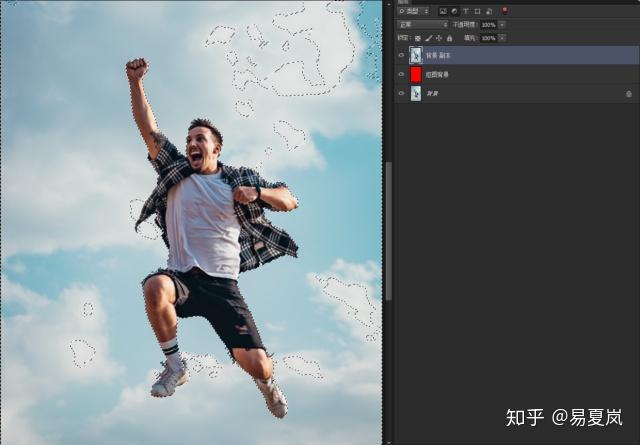Open the blend mode dropdown
This screenshot has width=640, height=445.
point(422,25)
